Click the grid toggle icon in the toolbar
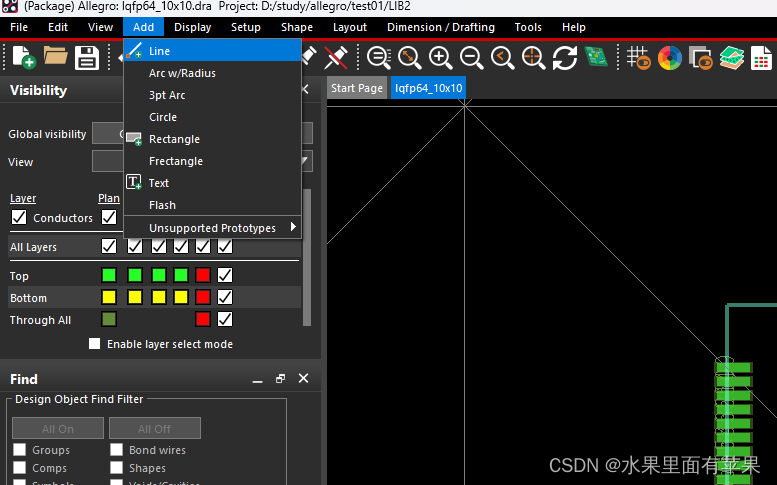 pyautogui.click(x=637, y=58)
